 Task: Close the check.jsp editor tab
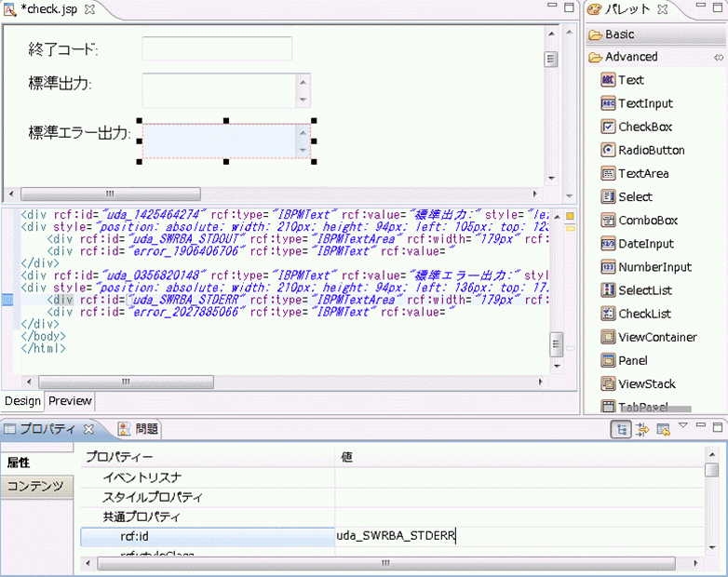[x=89, y=8]
